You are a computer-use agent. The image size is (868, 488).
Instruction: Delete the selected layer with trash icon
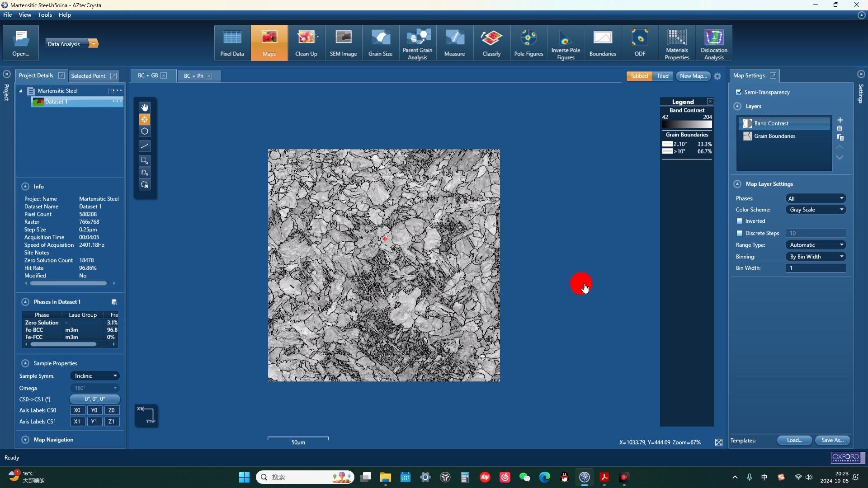840,129
